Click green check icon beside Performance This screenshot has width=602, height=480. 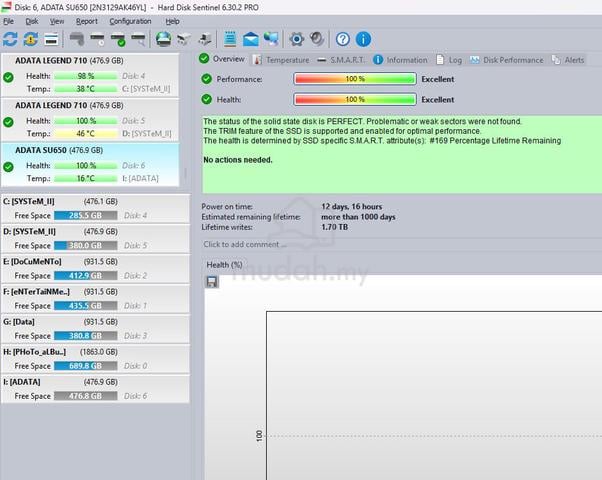click(x=207, y=79)
